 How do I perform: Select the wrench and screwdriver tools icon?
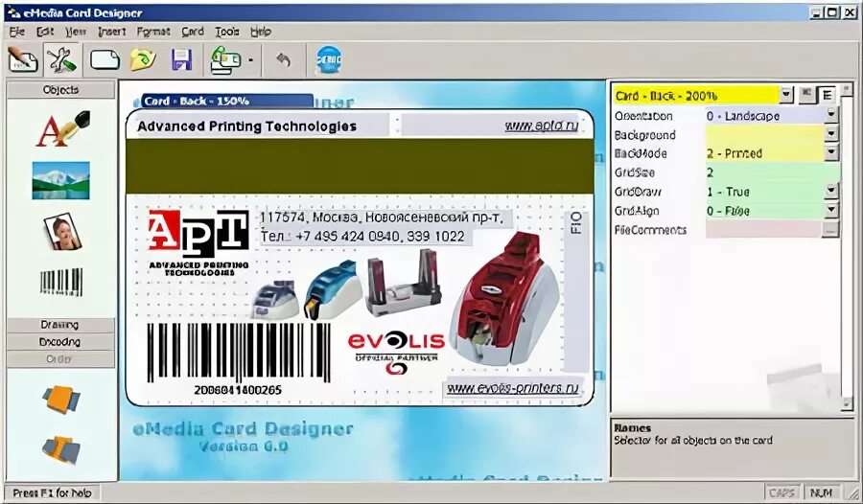61,59
